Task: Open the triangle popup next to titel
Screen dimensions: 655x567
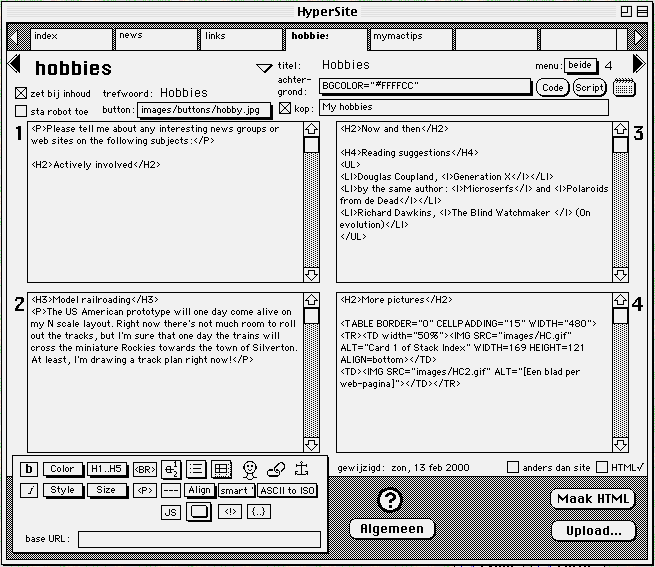Action: point(264,68)
